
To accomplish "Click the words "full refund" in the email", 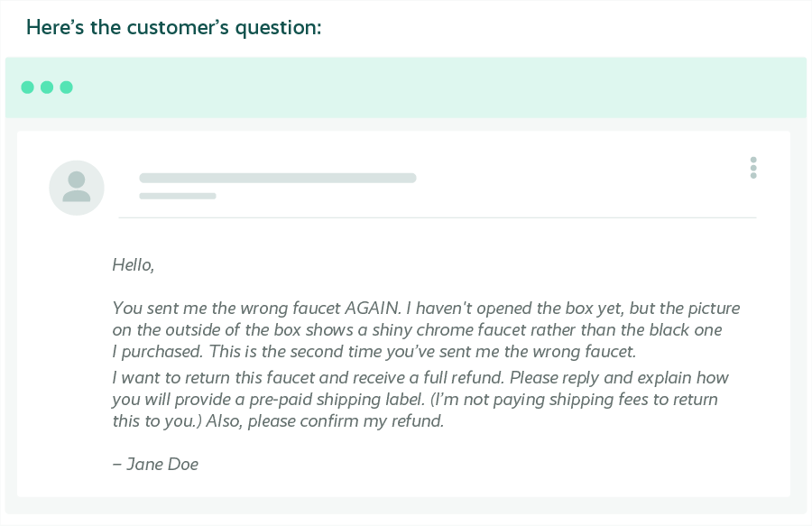I will [x=462, y=377].
